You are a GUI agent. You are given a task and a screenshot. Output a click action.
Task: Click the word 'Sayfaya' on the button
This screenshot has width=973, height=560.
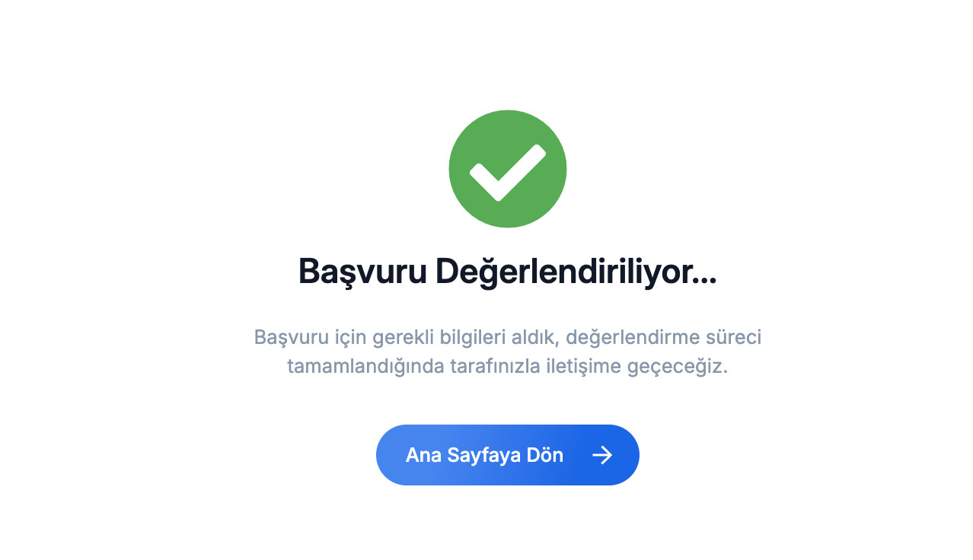[485, 456]
